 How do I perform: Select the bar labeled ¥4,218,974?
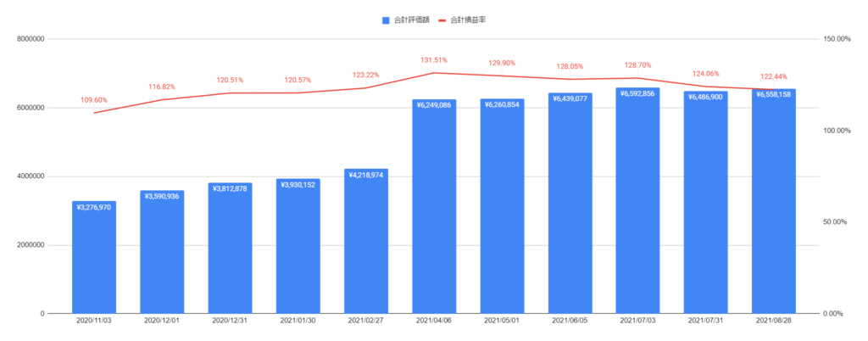click(x=366, y=242)
